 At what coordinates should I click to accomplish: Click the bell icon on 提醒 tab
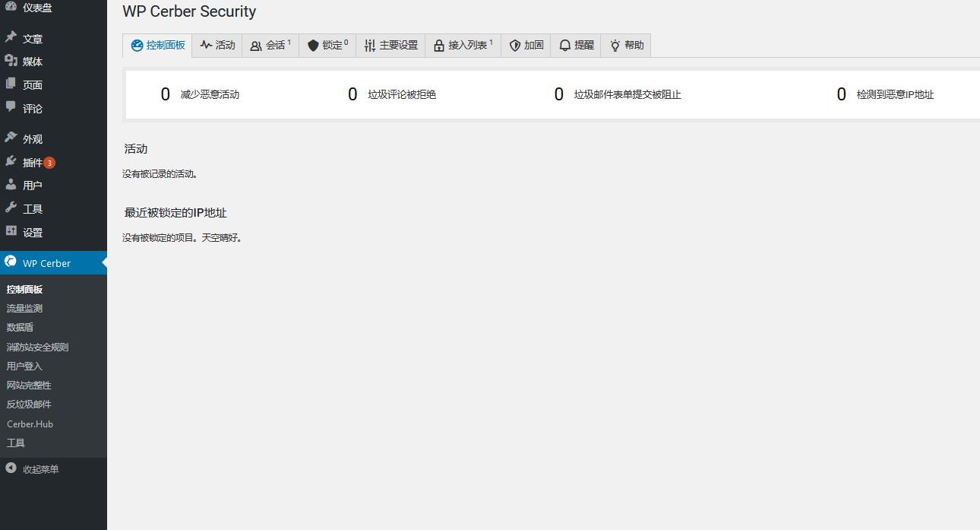pos(564,46)
